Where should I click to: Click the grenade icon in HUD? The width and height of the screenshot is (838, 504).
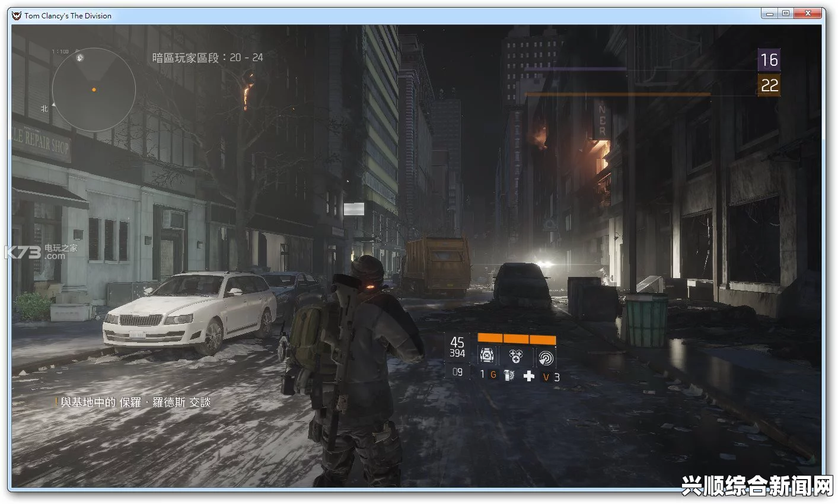(509, 375)
